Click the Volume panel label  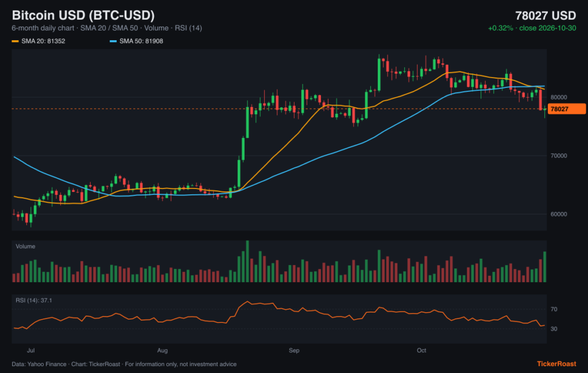(25, 247)
